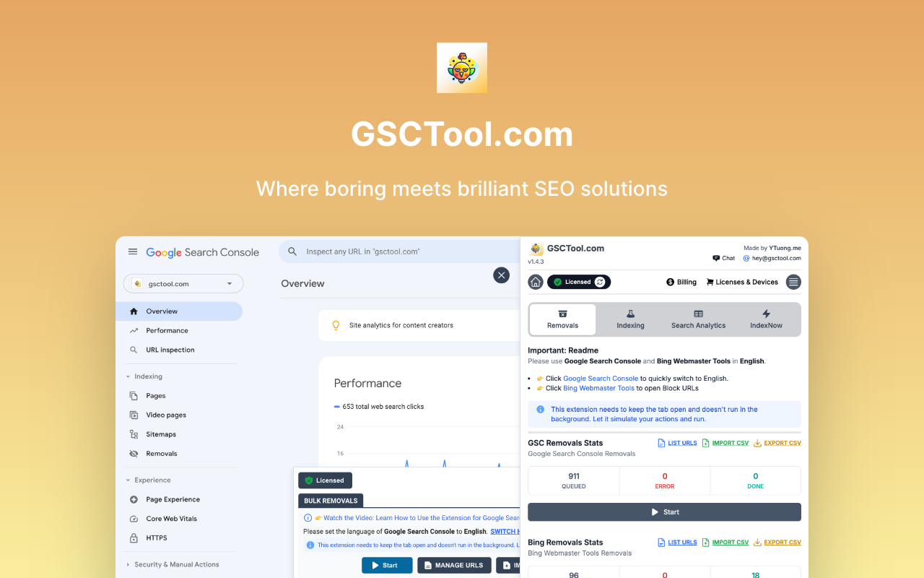The height and width of the screenshot is (578, 924).
Task: Click the Google Search Console link in the readme
Action: point(601,378)
